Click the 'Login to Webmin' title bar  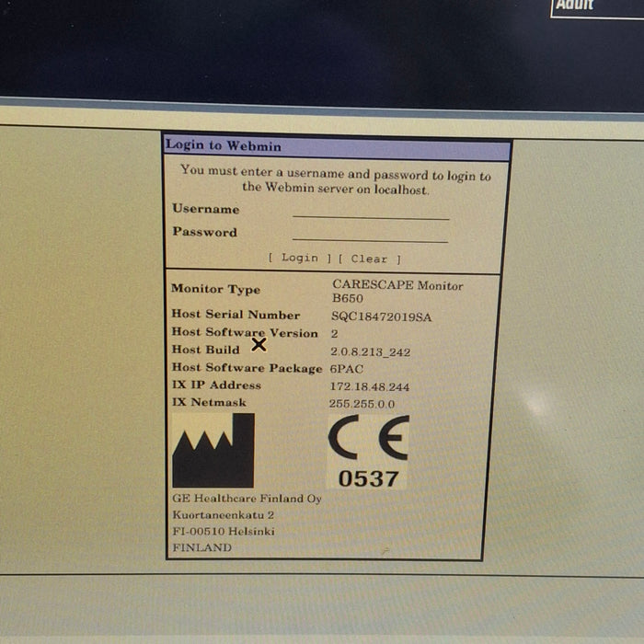tap(337, 148)
